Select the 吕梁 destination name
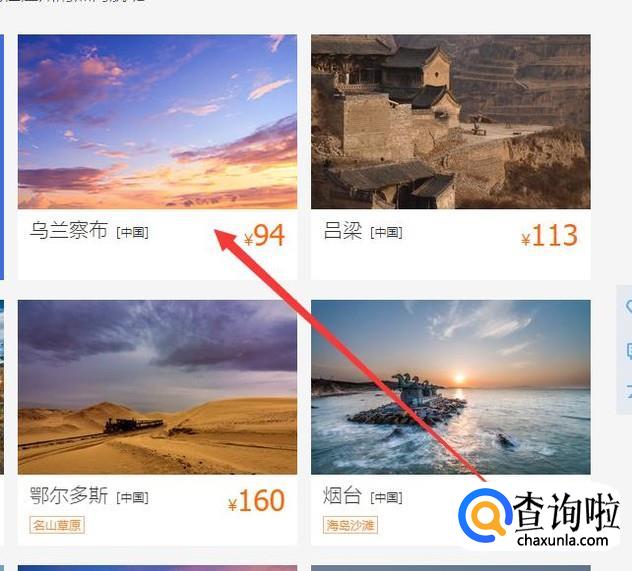632x571 pixels. (x=343, y=230)
